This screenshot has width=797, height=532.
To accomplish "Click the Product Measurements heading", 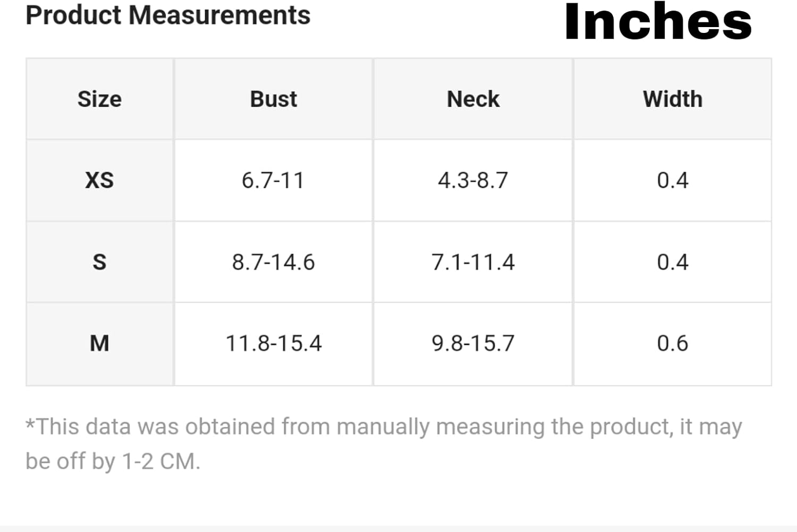I will click(168, 15).
